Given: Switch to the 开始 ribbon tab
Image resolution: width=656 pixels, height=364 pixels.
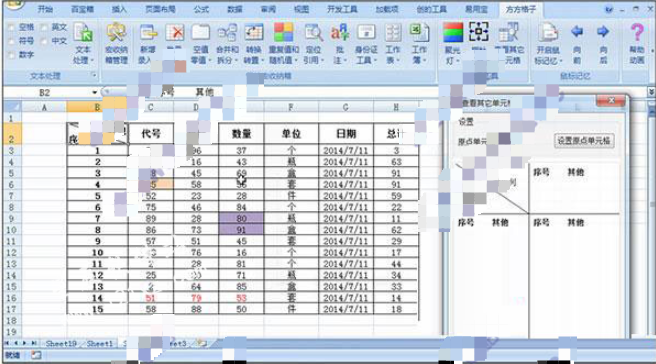Looking at the screenshot, I should (45, 9).
